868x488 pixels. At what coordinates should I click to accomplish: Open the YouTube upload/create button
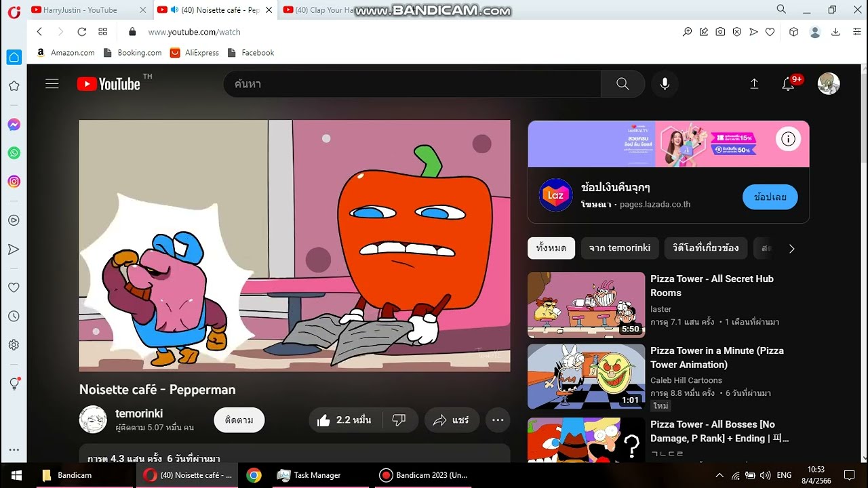754,84
